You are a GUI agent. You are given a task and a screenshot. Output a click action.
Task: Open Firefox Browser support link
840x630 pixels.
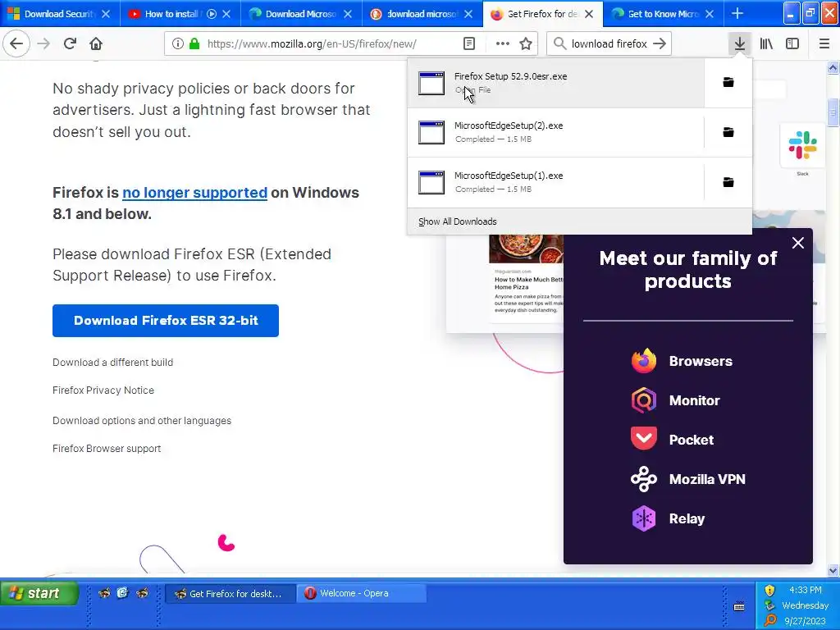(x=107, y=449)
